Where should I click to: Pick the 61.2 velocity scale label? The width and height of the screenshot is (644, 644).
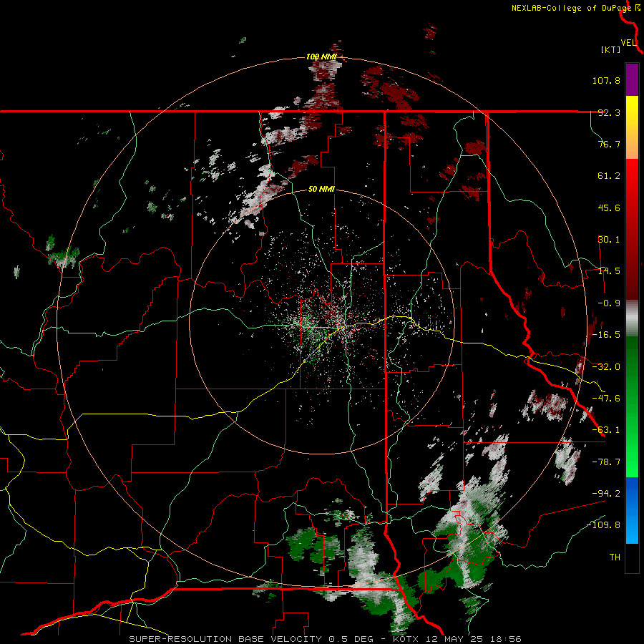pyautogui.click(x=609, y=176)
